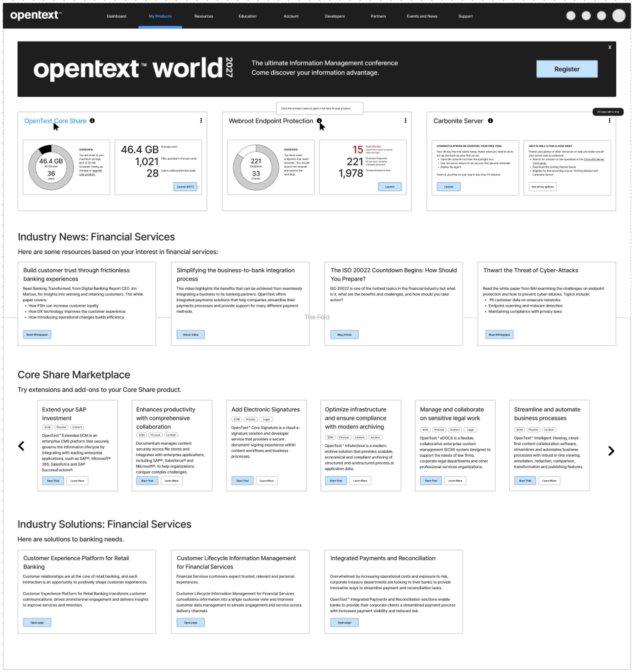Click upgrade your product link
635x672 pixels.
pos(91,172)
